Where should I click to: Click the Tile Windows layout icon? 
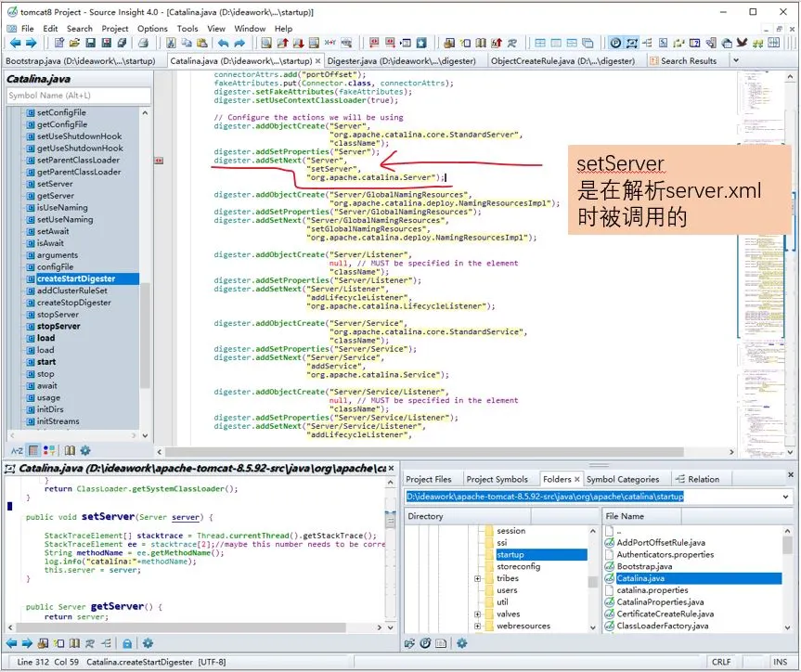pyautogui.click(x=540, y=43)
